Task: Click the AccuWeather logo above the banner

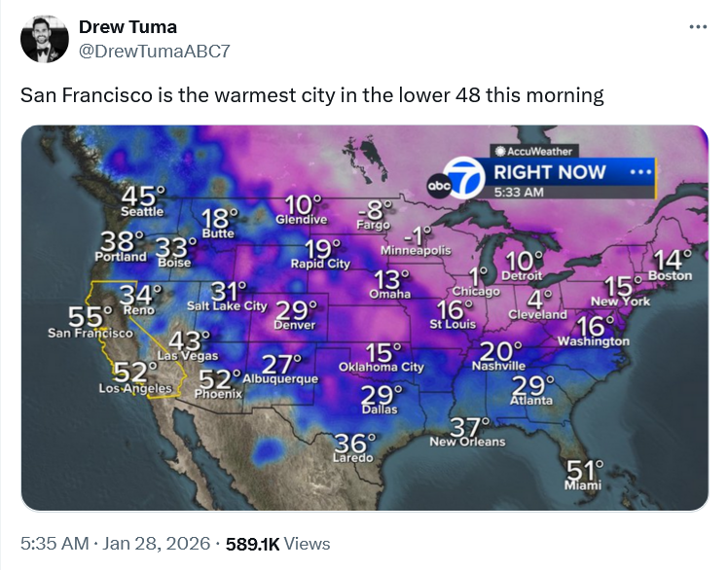Action: point(534,151)
